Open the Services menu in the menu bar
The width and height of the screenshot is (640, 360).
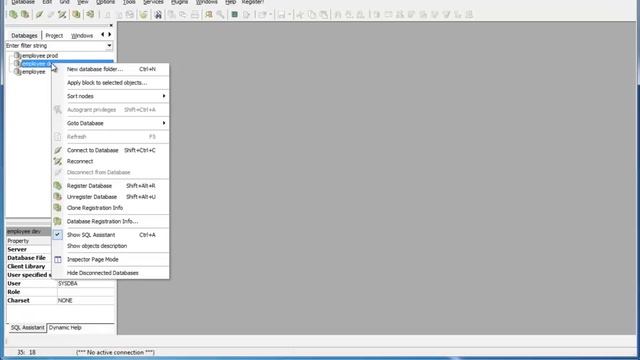(x=153, y=2)
